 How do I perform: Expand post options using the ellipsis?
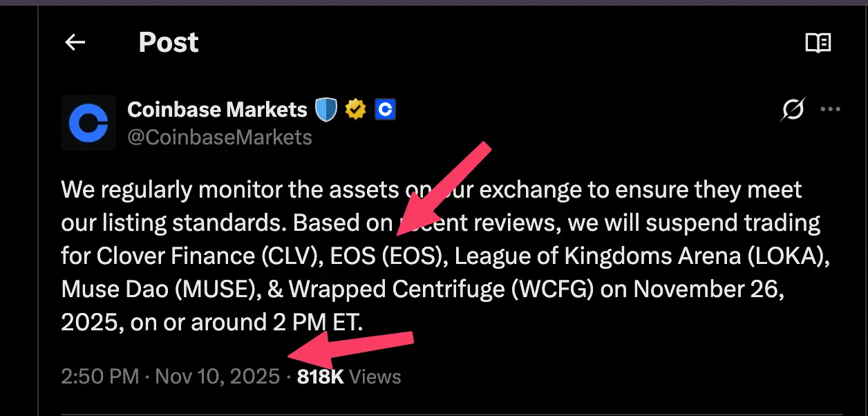[831, 108]
